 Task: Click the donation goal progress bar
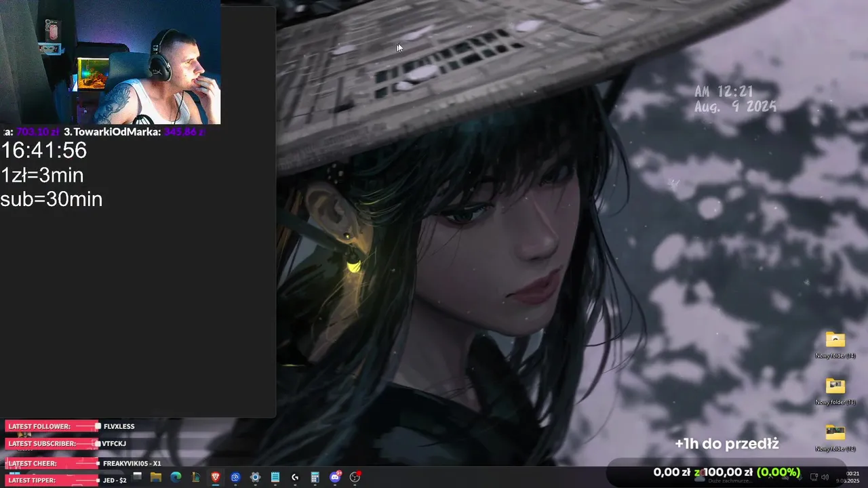point(726,472)
